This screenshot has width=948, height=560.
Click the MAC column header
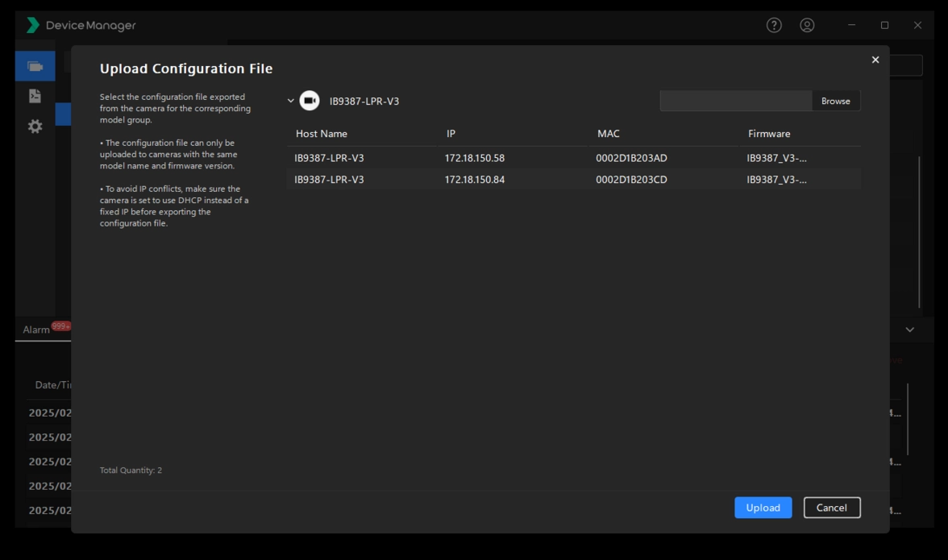609,134
